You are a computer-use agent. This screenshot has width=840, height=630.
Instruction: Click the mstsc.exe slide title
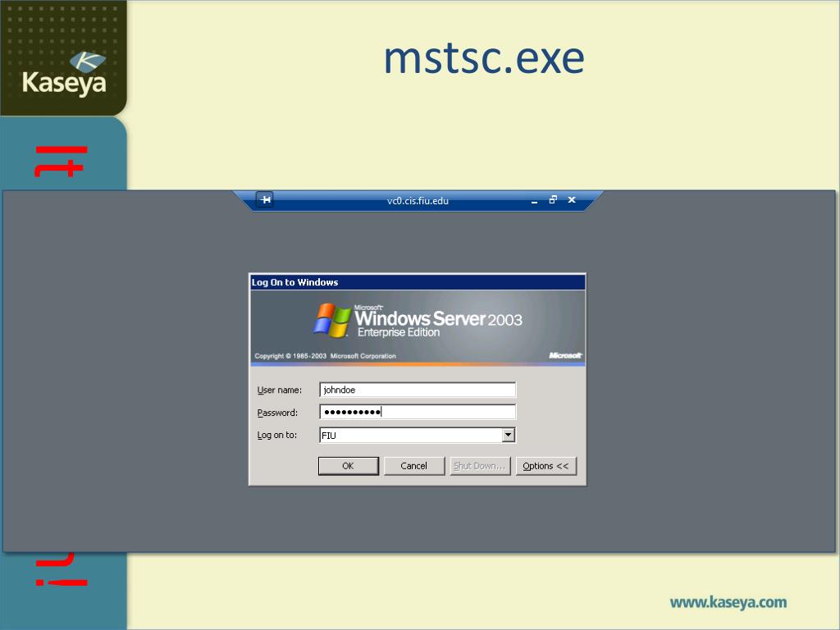484,58
